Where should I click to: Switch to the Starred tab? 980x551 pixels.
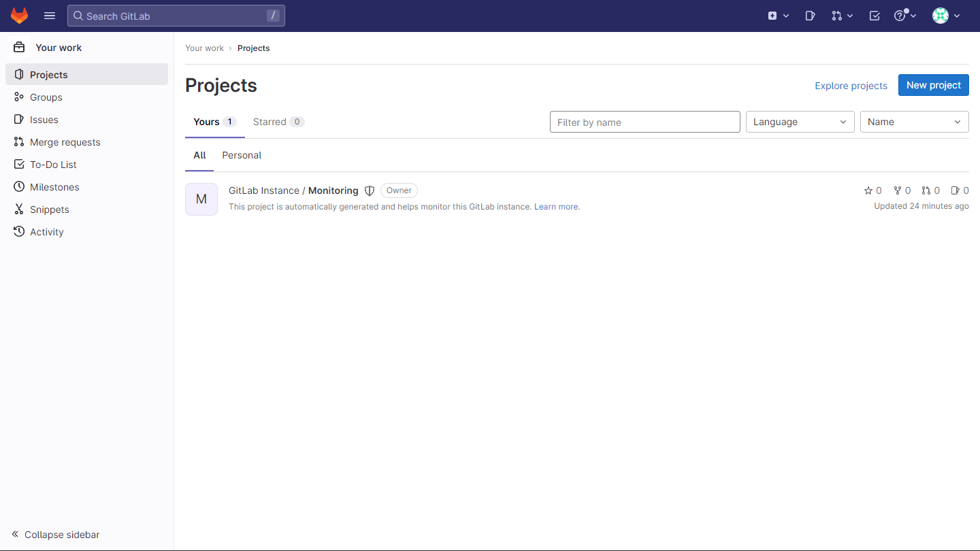tap(278, 122)
